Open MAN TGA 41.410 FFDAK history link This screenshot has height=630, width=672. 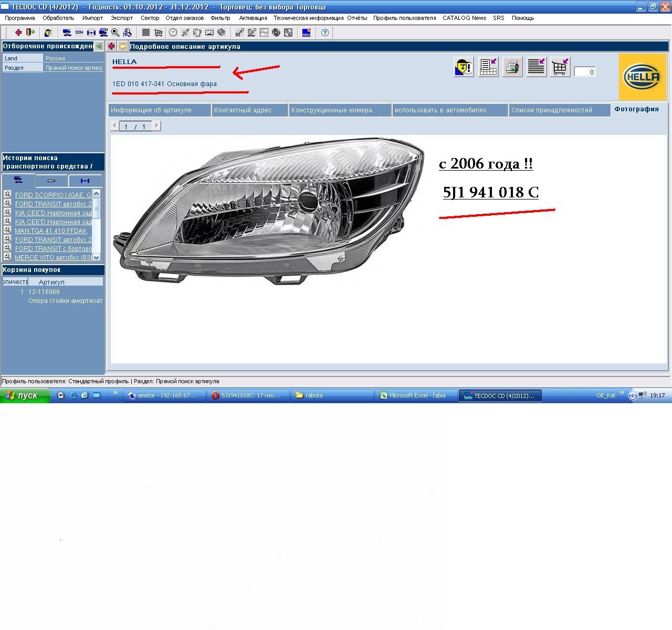(x=51, y=230)
